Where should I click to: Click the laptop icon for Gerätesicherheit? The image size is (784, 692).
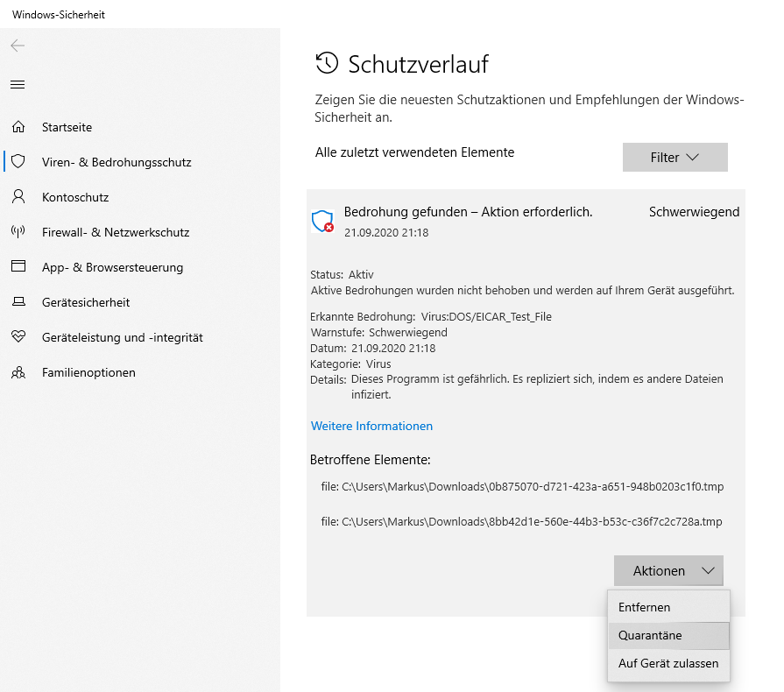pyautogui.click(x=18, y=301)
